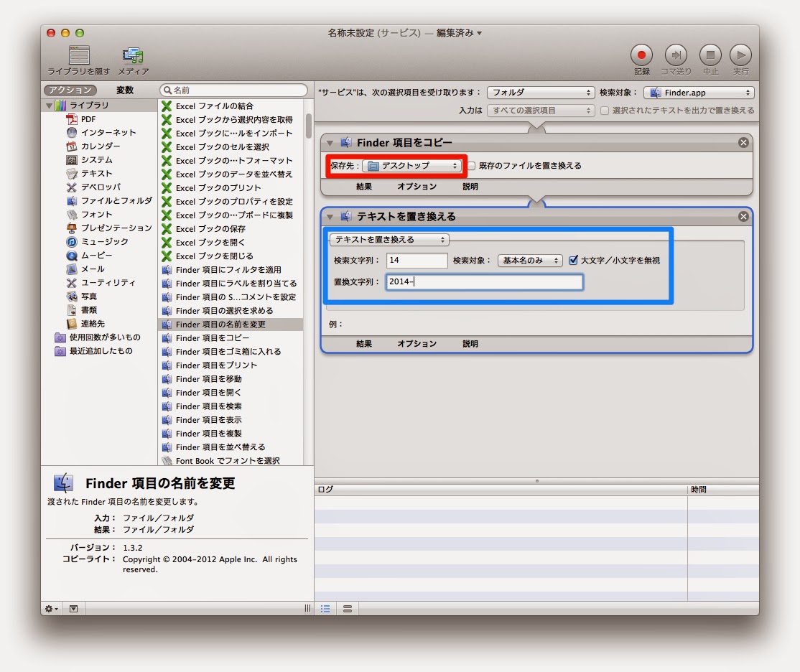800x672 pixels.
Task: Open the window title 編集済み dropdown arrow
Action: coord(479,33)
